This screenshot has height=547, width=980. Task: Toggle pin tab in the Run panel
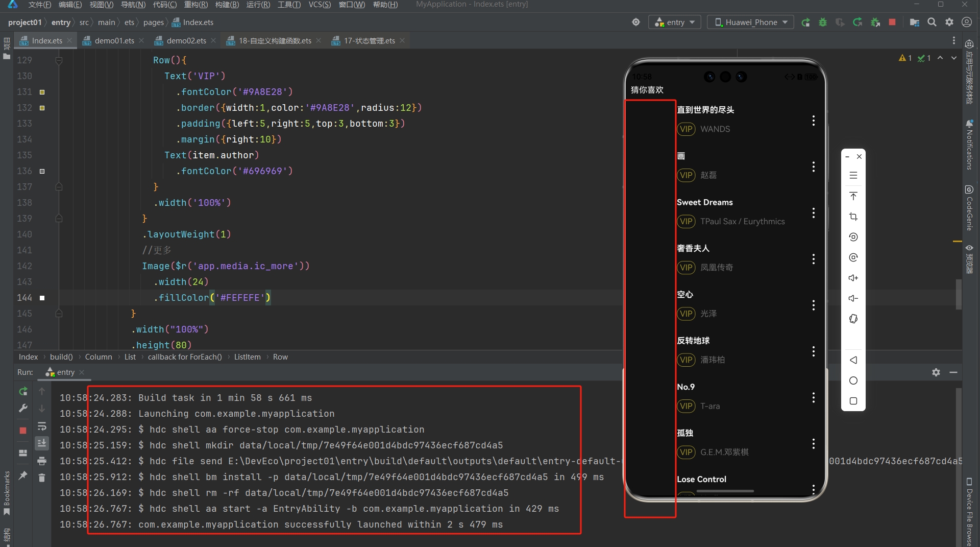coord(23,475)
